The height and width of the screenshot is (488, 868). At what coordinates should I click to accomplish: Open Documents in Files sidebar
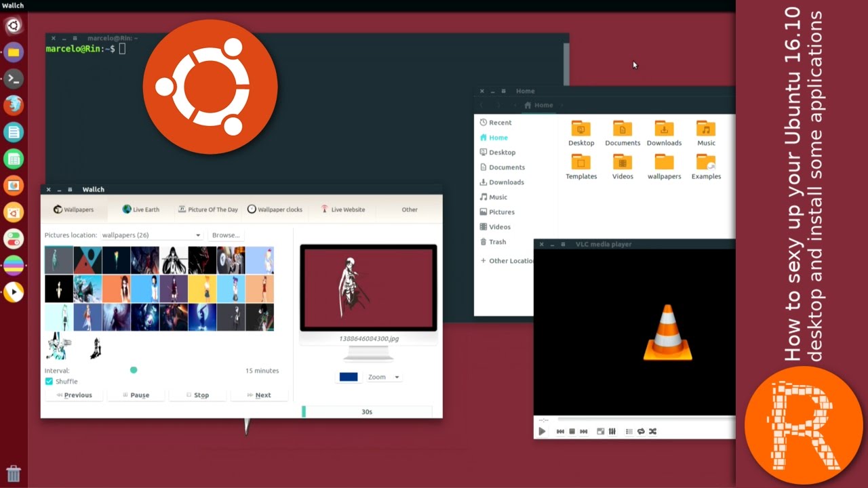[x=502, y=167]
